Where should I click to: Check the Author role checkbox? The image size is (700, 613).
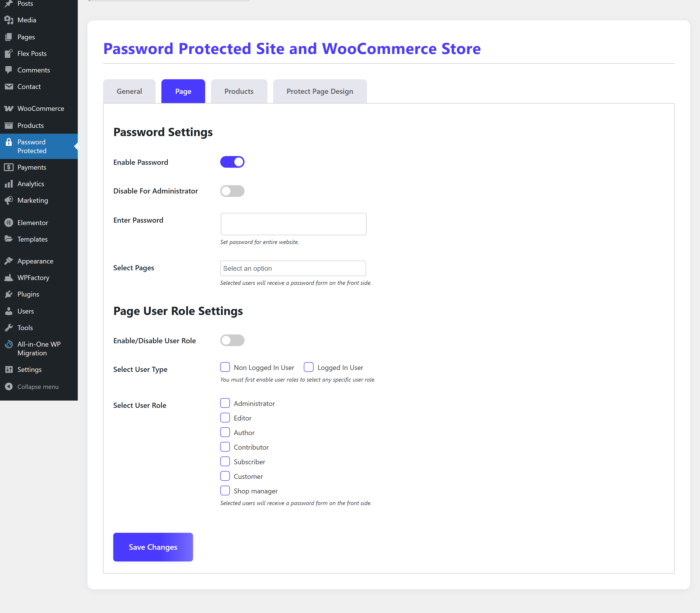point(225,432)
